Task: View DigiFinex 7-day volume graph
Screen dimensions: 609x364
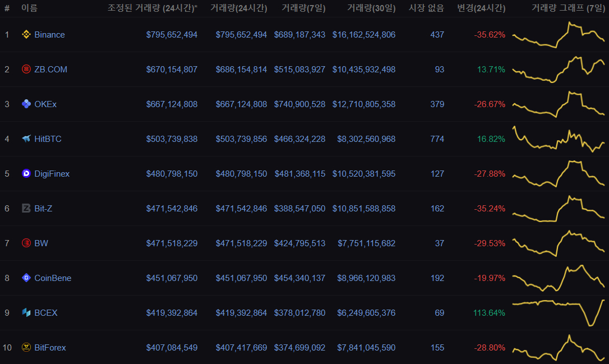Action: coord(559,174)
